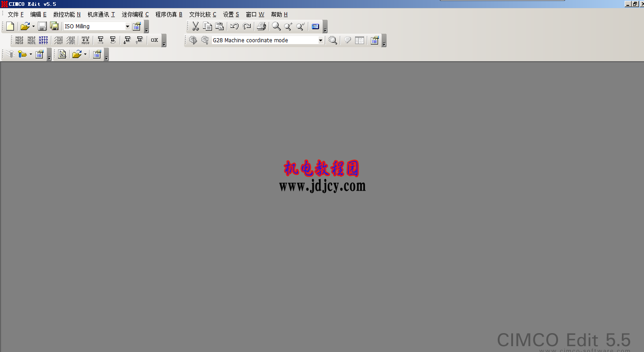Viewport: 644px width, 352px height.
Task: Open setup icon in the transmission toolbar
Action: 40,54
